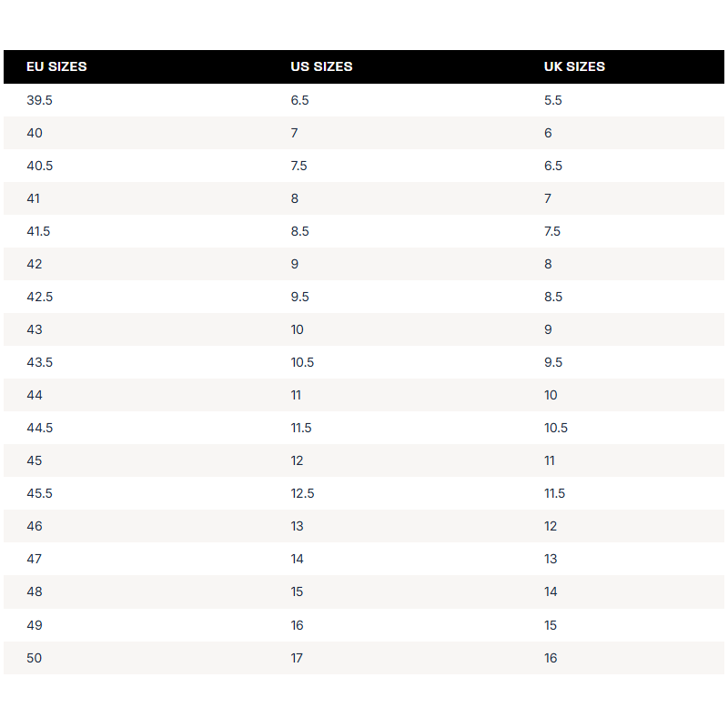The height and width of the screenshot is (728, 728).
Task: Click the EU size 40.5 value
Action: (39, 166)
